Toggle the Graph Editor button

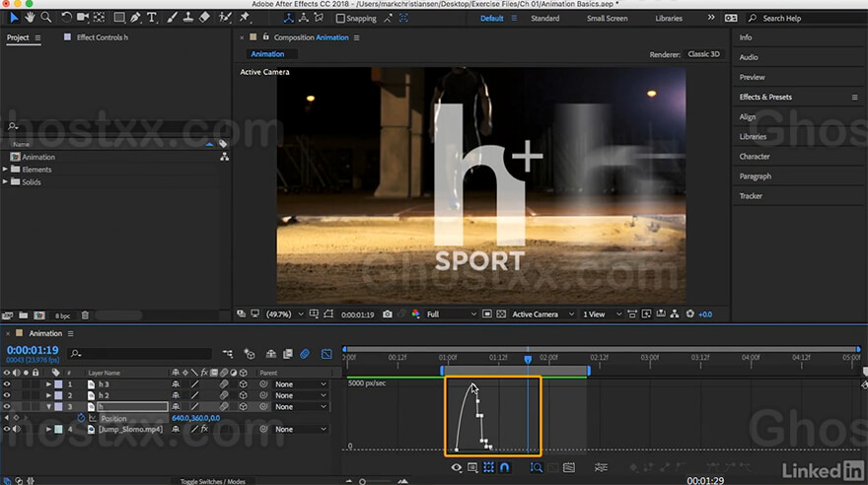point(326,353)
